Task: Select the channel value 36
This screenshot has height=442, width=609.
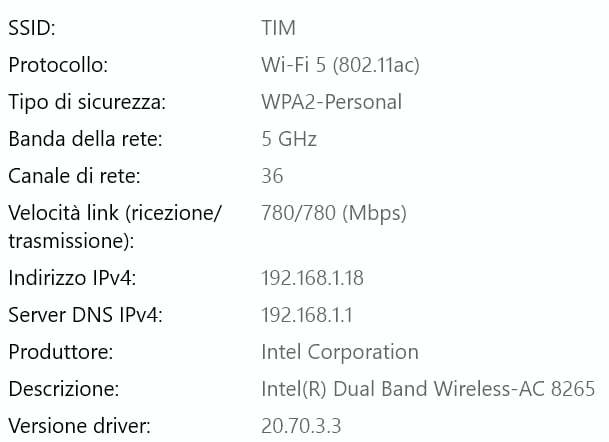Action: click(x=272, y=176)
